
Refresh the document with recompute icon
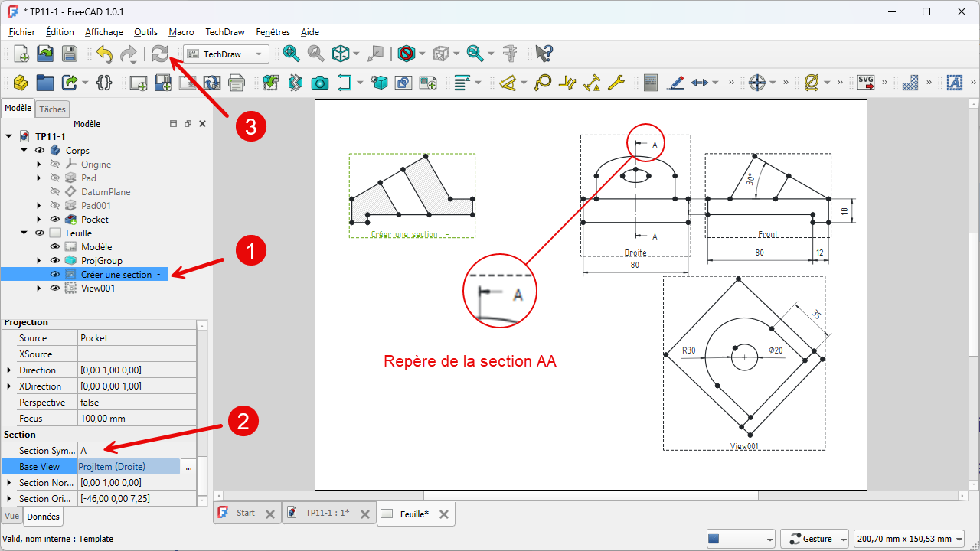coord(160,54)
